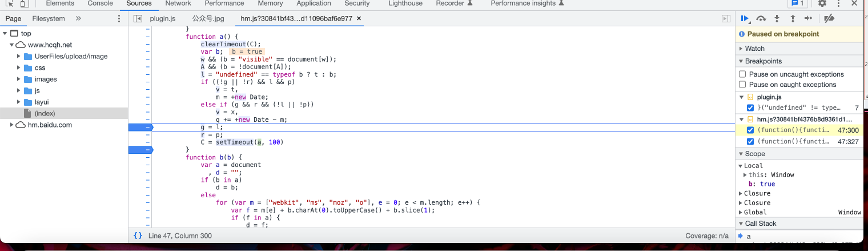Collapse the Local scope entry
The image size is (868, 251).
[741, 166]
